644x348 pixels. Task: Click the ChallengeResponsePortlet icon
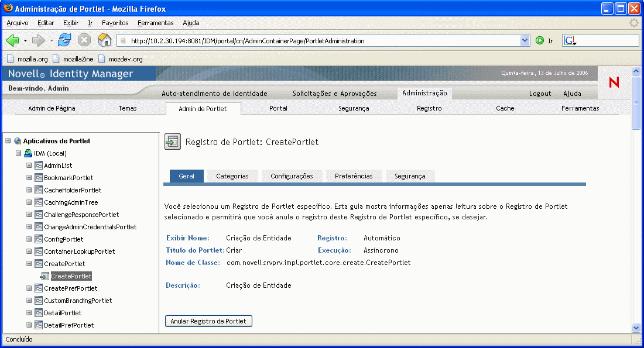click(x=39, y=215)
